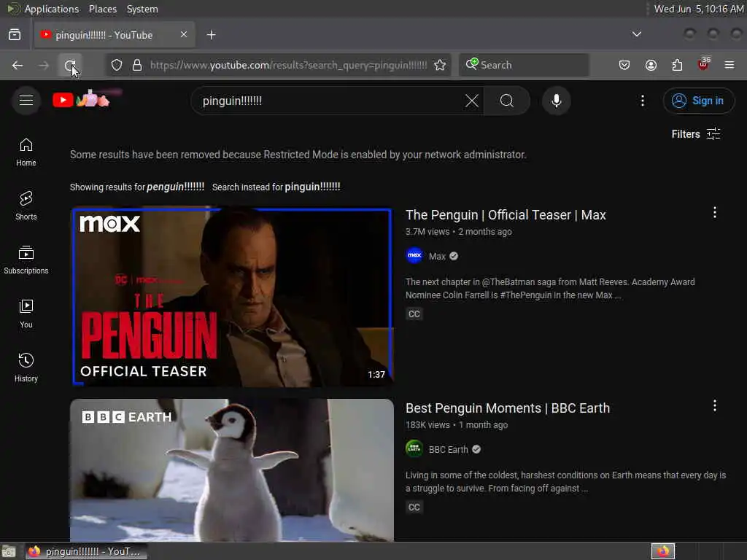The height and width of the screenshot is (560, 747).
Task: Open a new browser tab
Action: pyautogui.click(x=211, y=35)
